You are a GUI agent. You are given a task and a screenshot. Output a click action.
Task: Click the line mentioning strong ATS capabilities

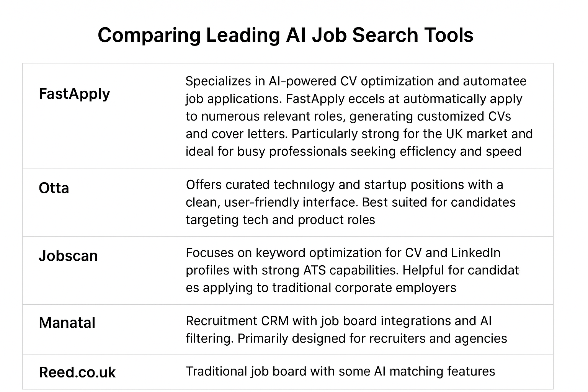[352, 270]
